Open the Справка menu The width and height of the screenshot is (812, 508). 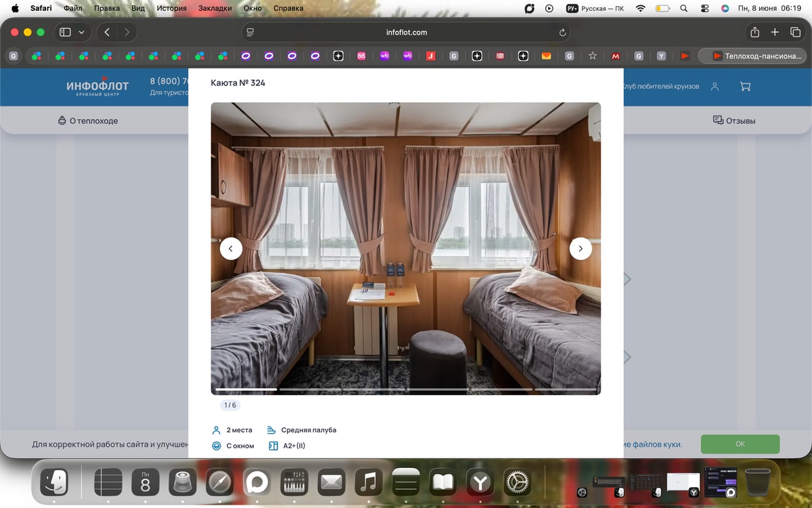288,8
